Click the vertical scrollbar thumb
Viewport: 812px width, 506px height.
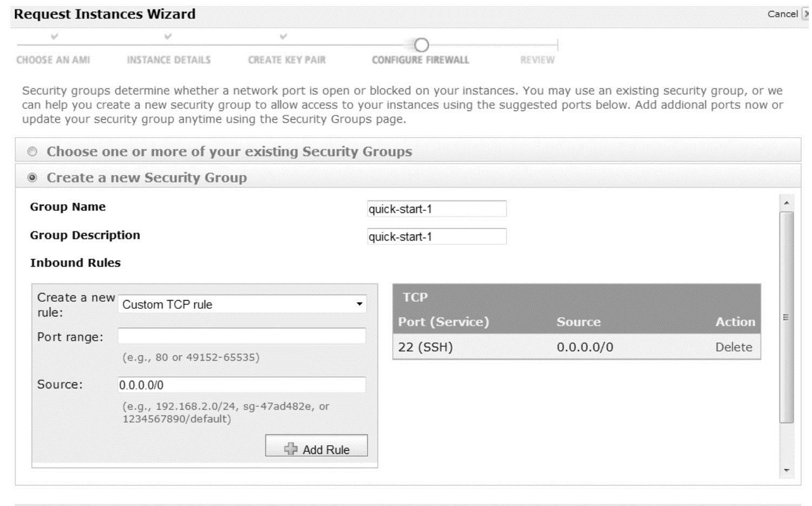tap(787, 317)
